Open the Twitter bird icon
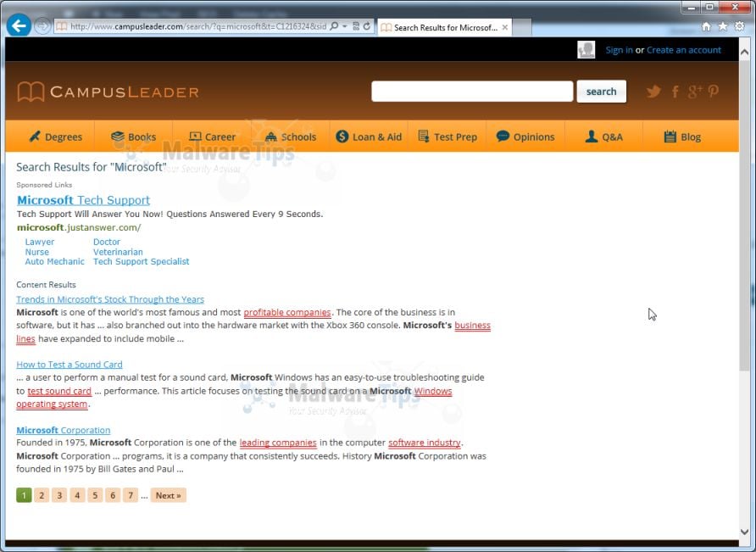 [653, 92]
